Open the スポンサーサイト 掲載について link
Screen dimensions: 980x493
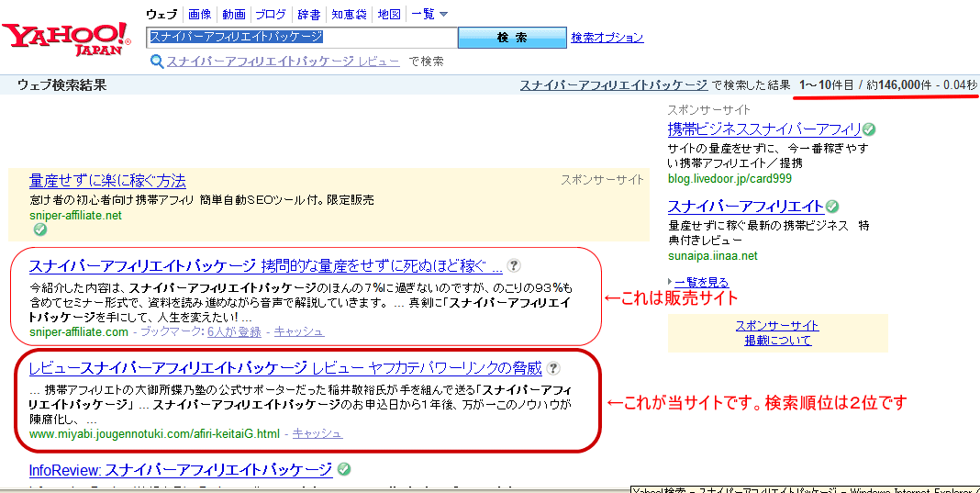[777, 333]
